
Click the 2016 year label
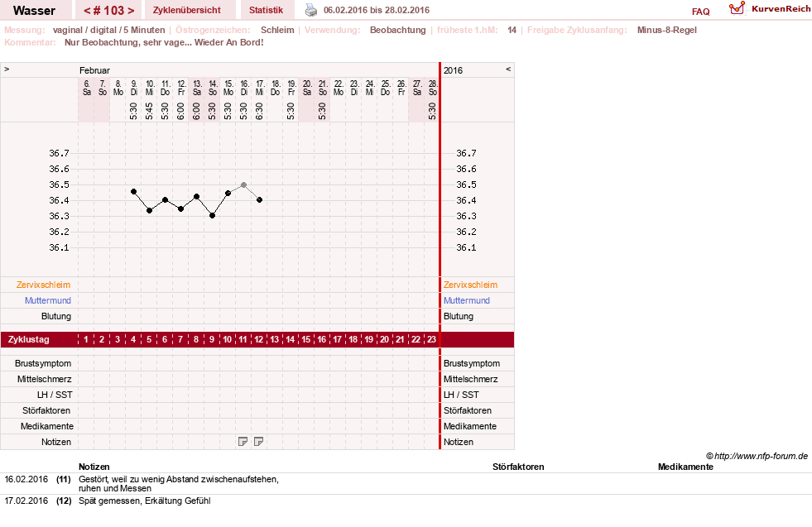pos(453,70)
